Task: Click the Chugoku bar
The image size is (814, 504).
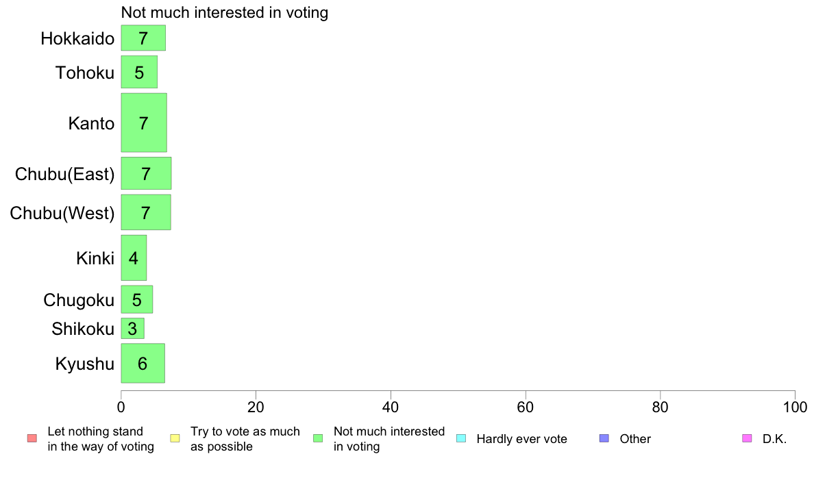Action: tap(137, 299)
